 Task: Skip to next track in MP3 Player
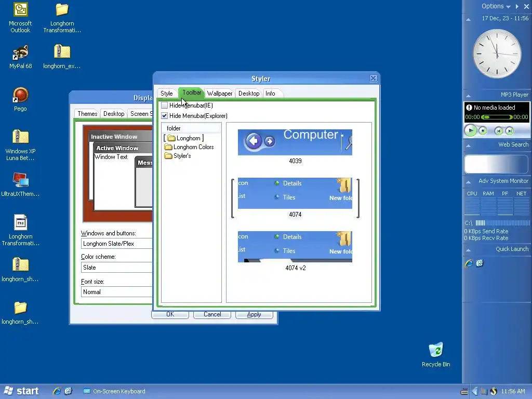(x=509, y=130)
